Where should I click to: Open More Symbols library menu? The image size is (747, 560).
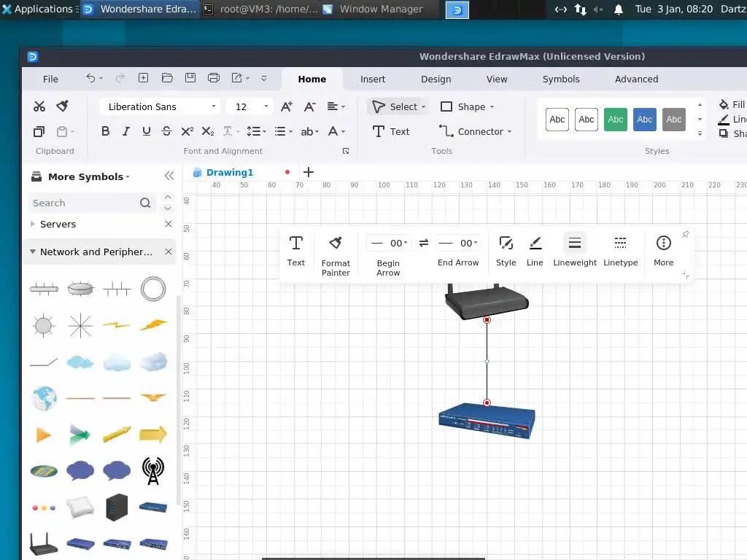click(x=80, y=176)
